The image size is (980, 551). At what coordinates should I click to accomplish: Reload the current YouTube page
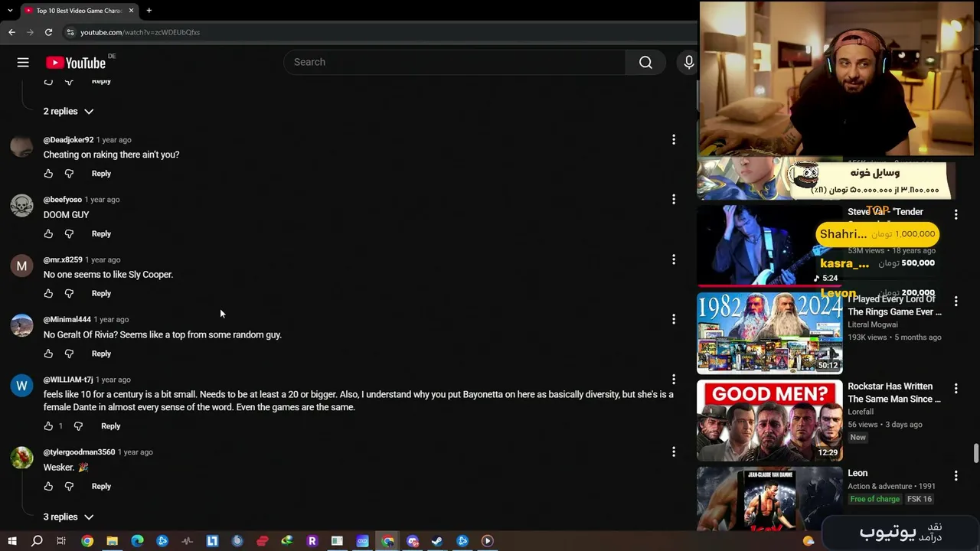pos(48,32)
